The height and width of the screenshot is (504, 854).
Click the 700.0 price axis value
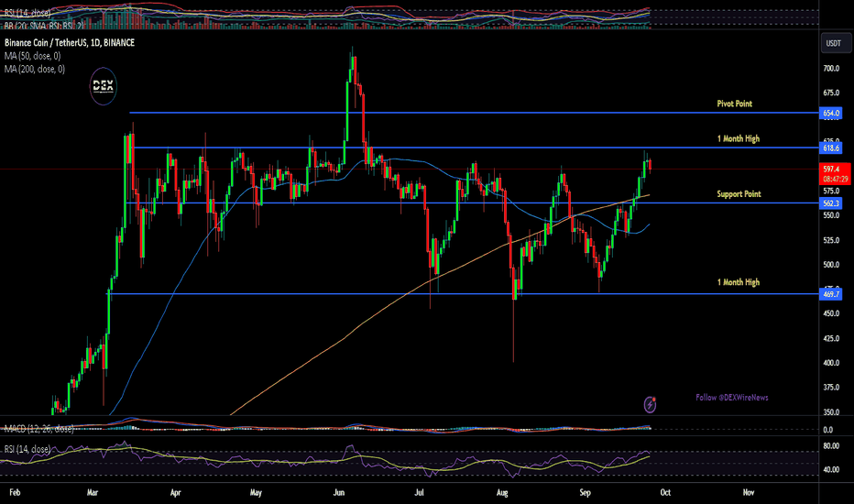tap(831, 69)
